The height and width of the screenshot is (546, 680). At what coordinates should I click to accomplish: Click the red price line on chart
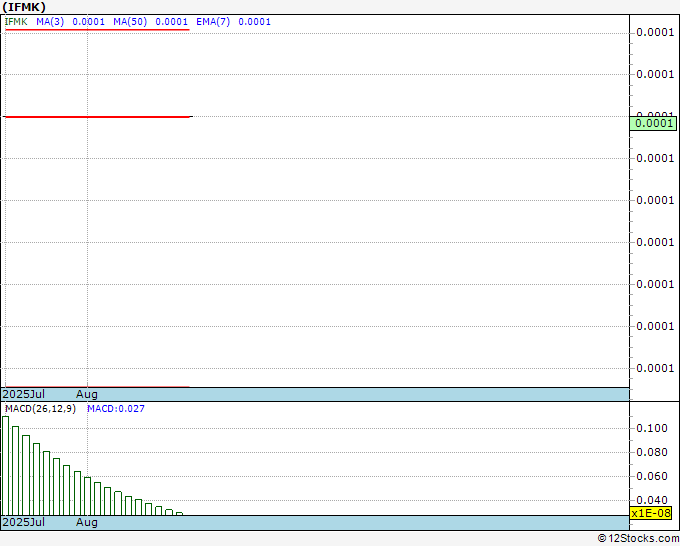pos(98,117)
